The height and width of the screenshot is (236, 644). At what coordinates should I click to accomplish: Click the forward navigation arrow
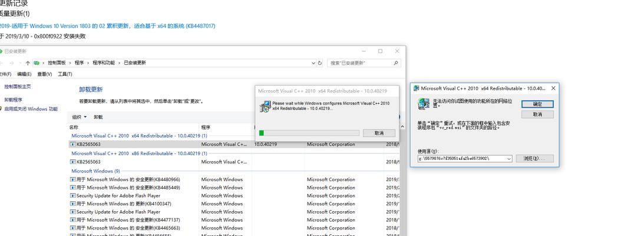click(11, 63)
